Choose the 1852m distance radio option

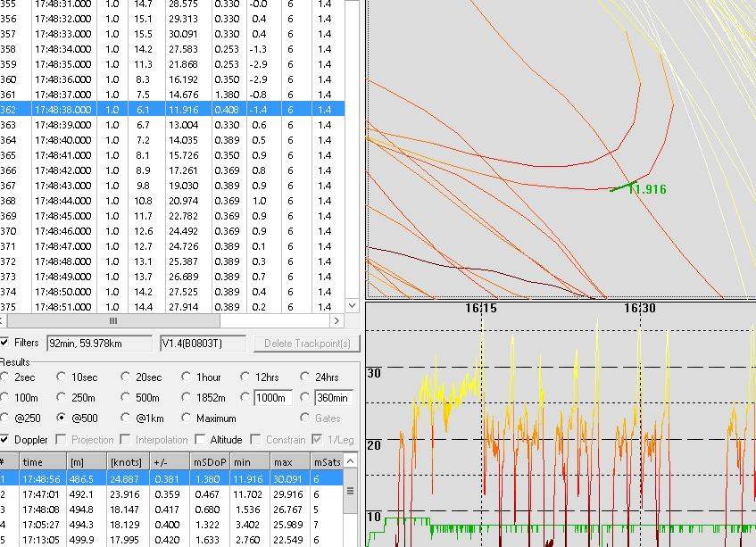187,398
